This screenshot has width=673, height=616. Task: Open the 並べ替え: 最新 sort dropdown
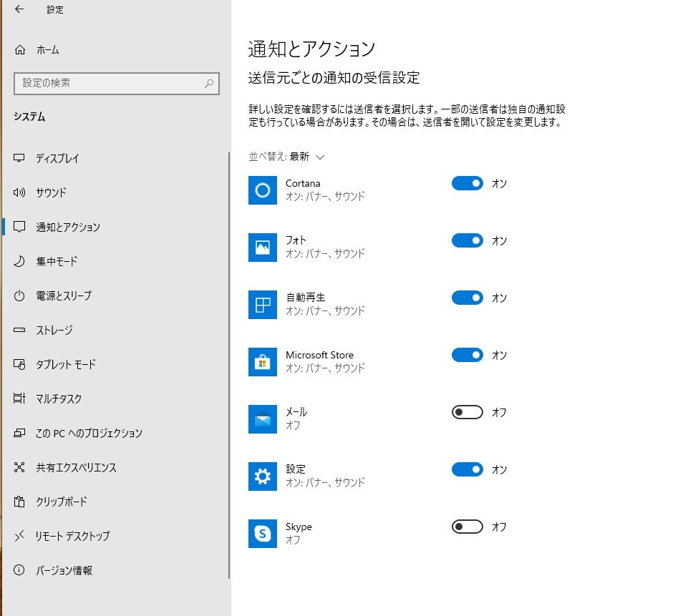click(x=286, y=157)
